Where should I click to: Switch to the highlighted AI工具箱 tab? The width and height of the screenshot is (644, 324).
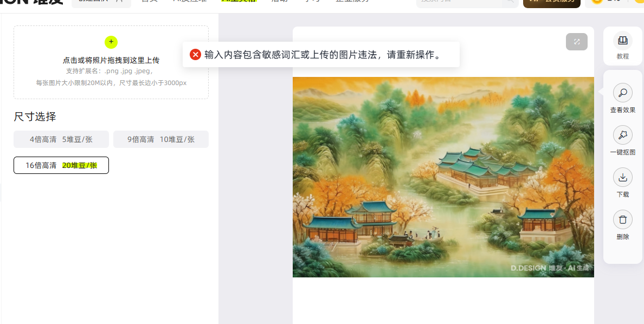click(239, 1)
